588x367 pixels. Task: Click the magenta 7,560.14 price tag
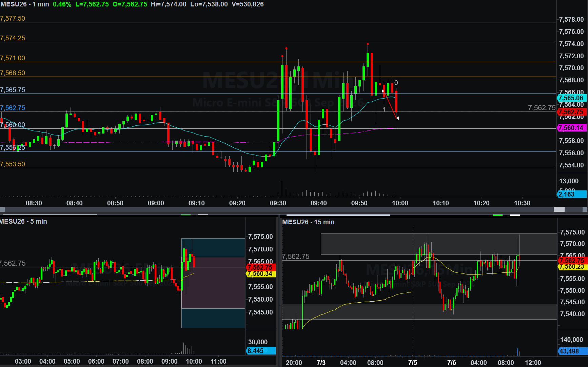coord(572,128)
